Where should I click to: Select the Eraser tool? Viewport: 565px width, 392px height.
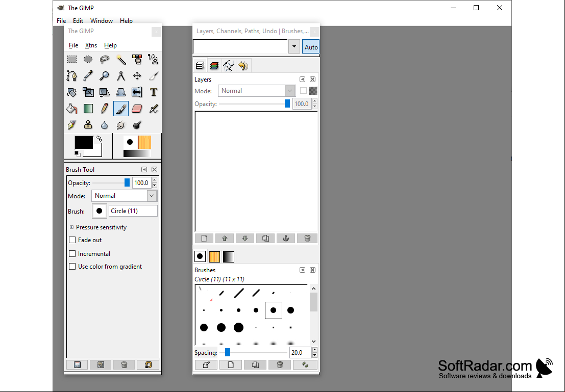tap(137, 109)
